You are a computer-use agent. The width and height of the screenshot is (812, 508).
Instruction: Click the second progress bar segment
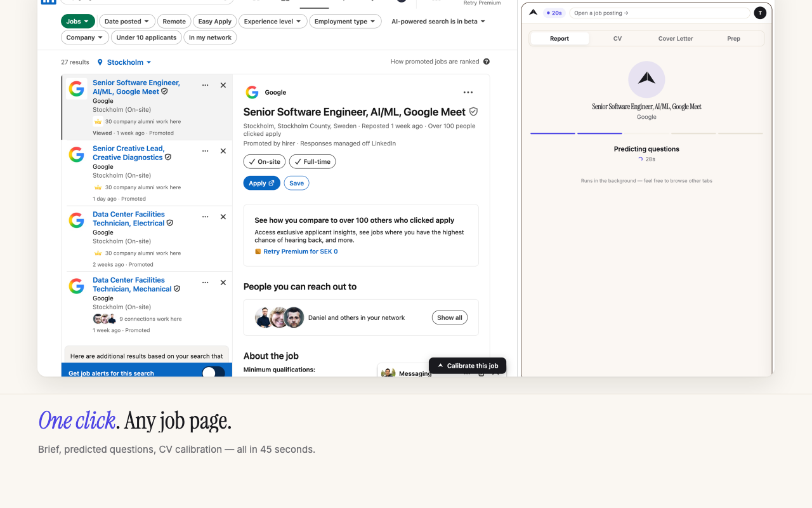click(599, 133)
